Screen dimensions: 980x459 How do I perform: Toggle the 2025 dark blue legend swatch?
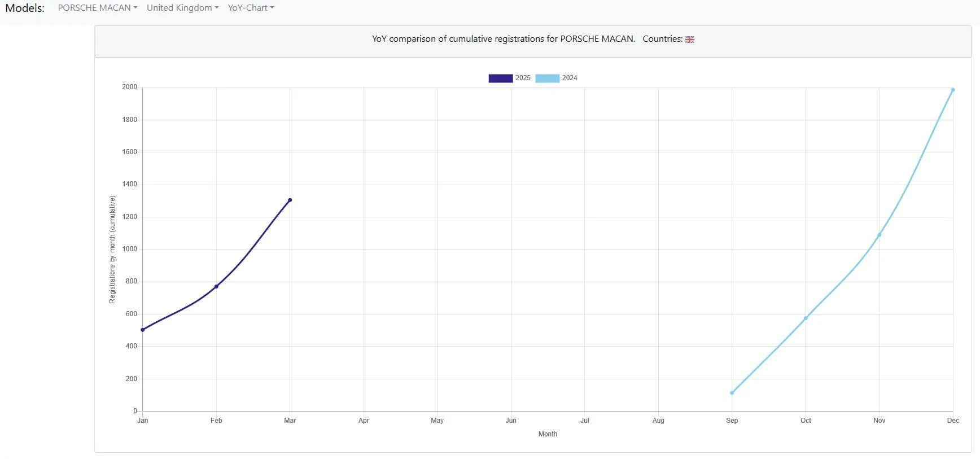click(x=500, y=78)
